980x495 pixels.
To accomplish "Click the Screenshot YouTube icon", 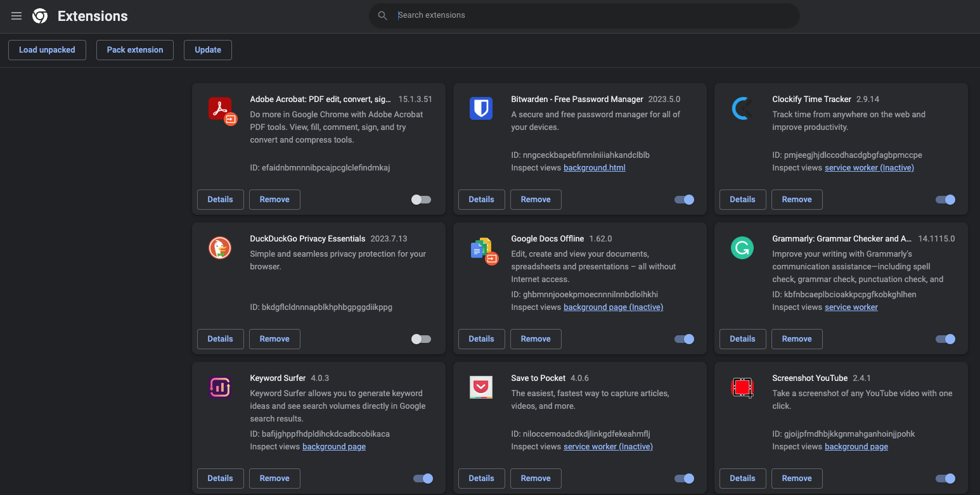I will (x=742, y=387).
